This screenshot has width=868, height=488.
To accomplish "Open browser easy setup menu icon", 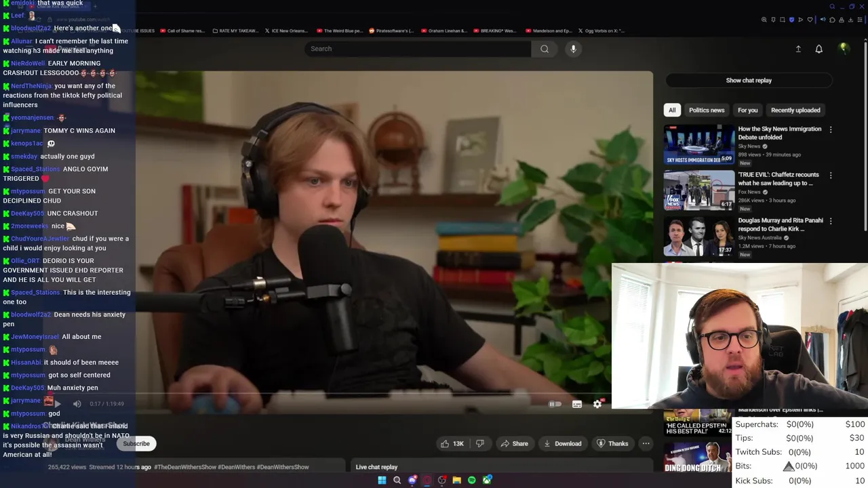I will [860, 20].
